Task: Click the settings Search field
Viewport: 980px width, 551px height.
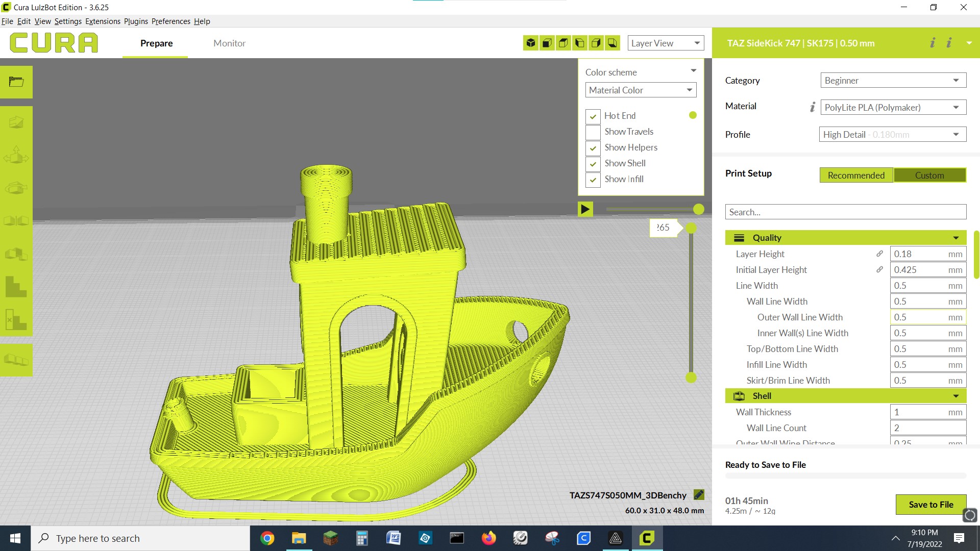Action: tap(845, 212)
